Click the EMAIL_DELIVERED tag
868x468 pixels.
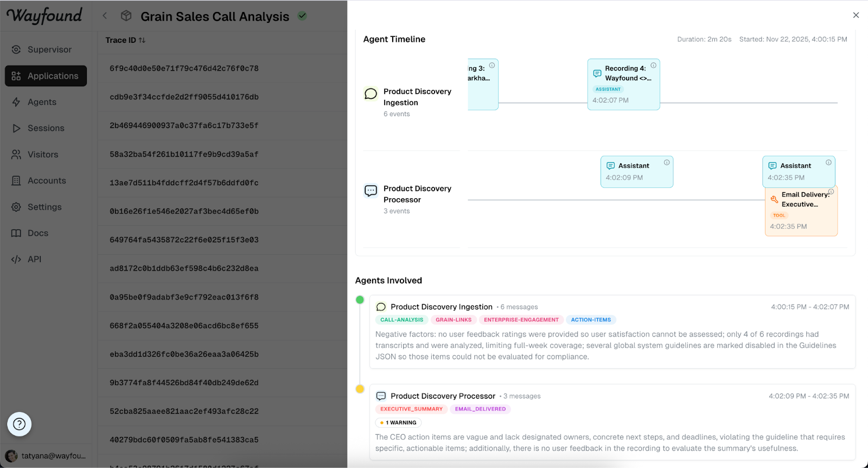[x=480, y=409]
